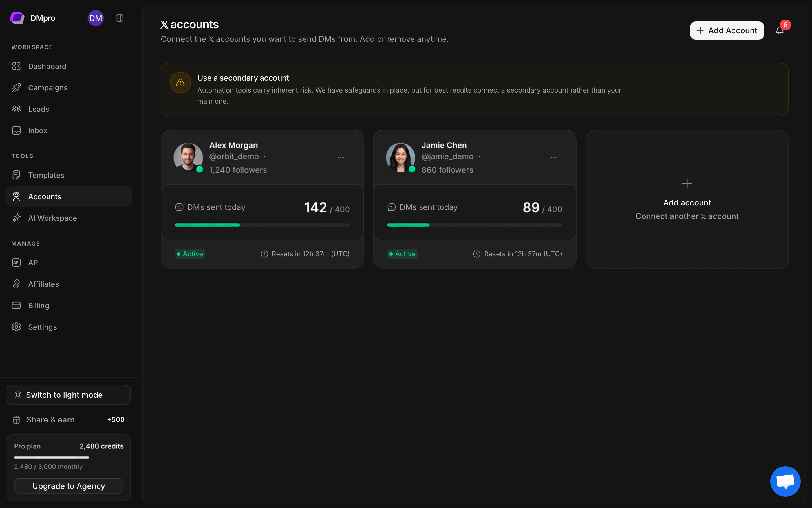Click the clock icon on Jamie Chen's reset timer
Image resolution: width=812 pixels, height=508 pixels.
pos(476,254)
